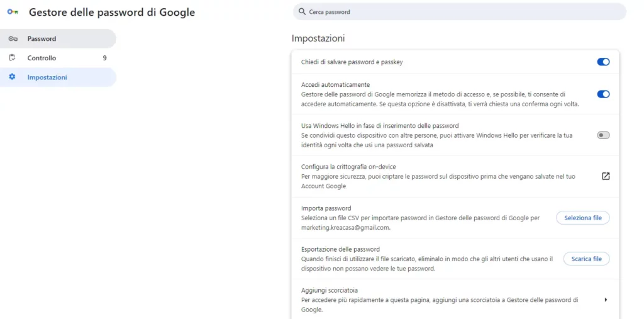
Task: Click the Gestore delle password di Google title
Action: [x=112, y=13]
